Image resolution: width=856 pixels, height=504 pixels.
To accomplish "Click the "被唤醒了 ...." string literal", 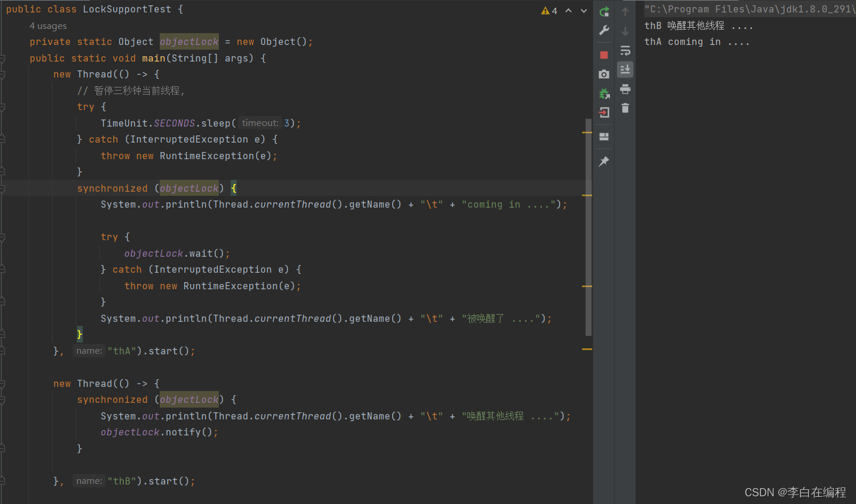I will tap(501, 318).
